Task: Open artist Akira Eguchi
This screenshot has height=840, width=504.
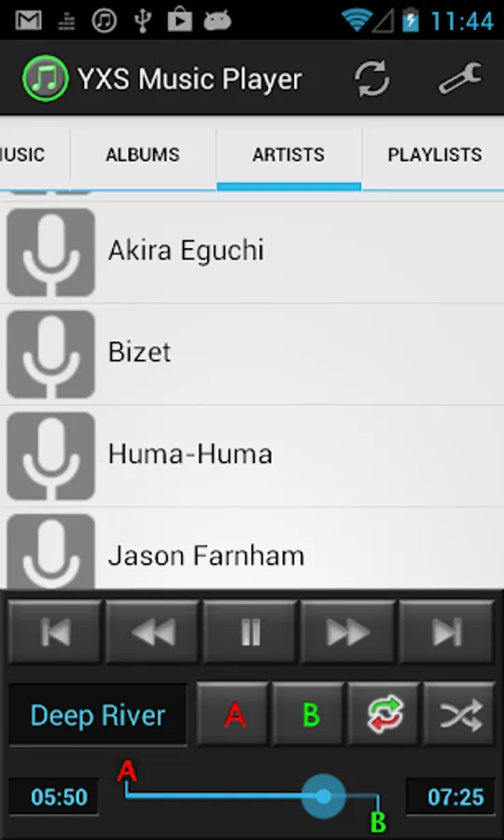Action: point(252,252)
